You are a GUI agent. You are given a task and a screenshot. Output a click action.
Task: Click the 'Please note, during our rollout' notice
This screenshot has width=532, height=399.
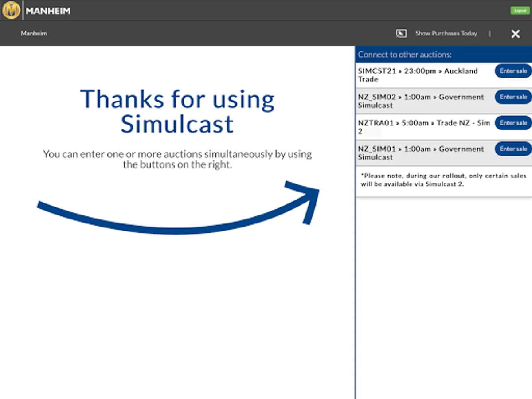tap(443, 180)
